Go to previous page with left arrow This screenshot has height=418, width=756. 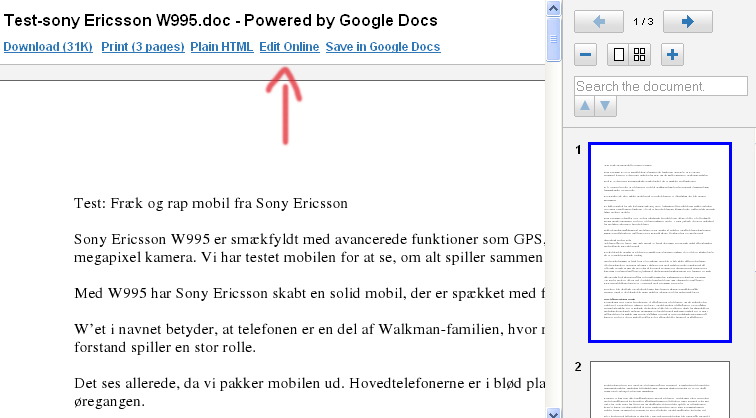coord(599,22)
